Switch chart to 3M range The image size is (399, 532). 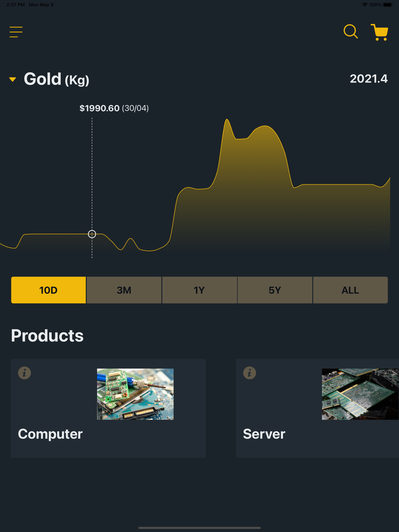[x=124, y=290]
